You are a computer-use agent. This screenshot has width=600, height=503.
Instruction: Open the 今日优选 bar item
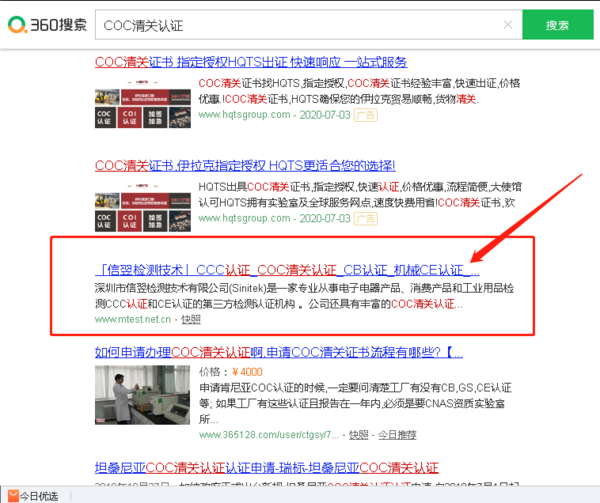33,496
